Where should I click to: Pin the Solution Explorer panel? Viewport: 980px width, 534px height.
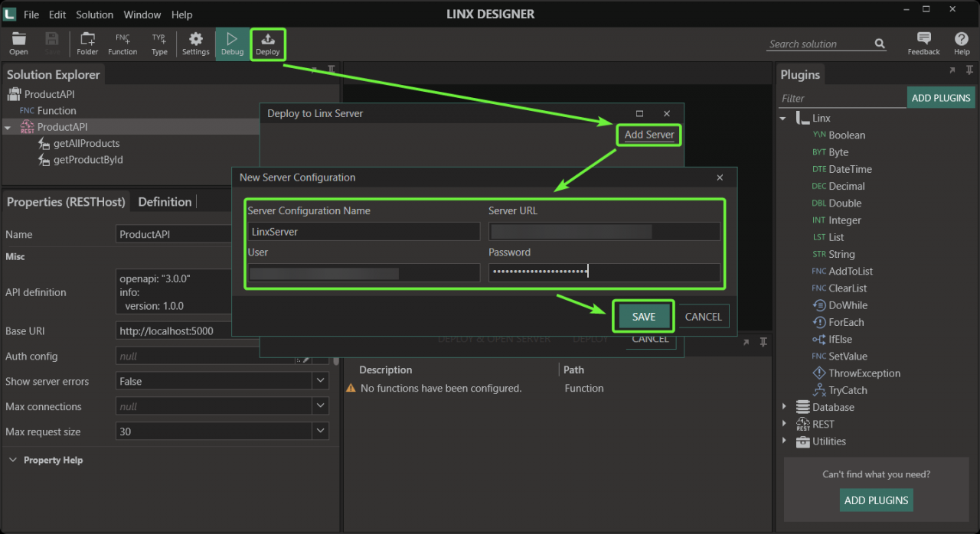pos(332,69)
